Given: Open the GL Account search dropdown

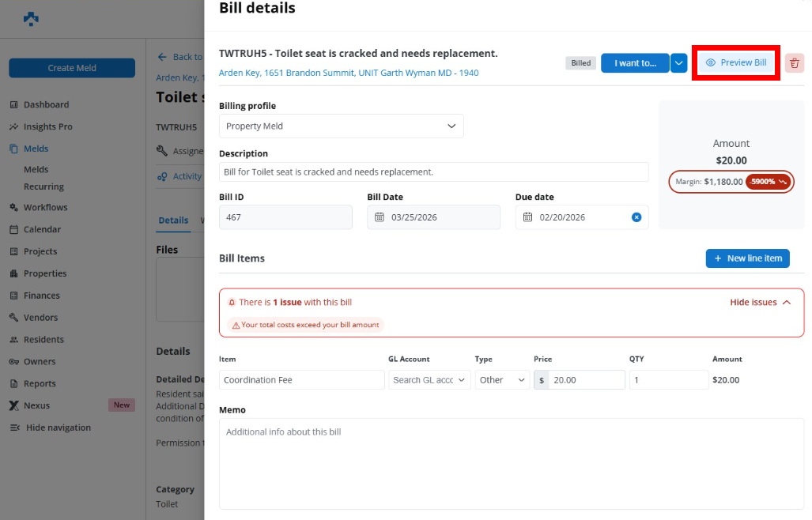Looking at the screenshot, I should [429, 380].
